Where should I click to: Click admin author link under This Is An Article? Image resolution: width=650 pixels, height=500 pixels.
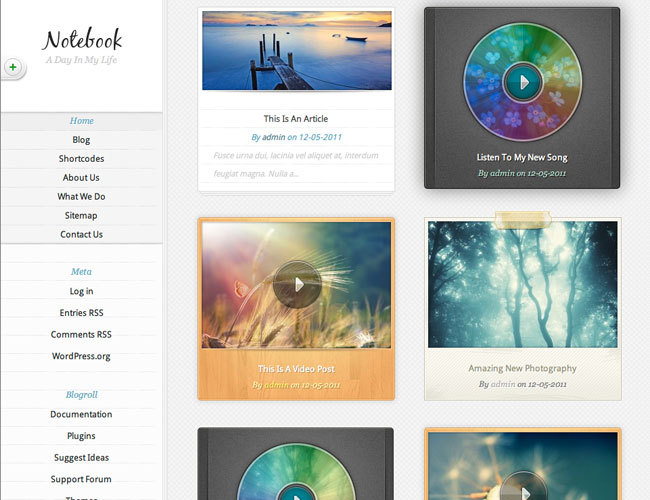pyautogui.click(x=274, y=137)
